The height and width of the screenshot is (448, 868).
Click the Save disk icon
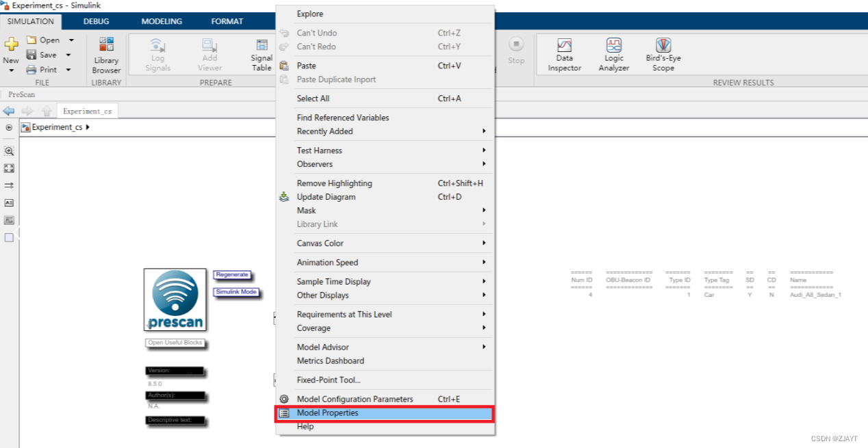click(x=31, y=55)
